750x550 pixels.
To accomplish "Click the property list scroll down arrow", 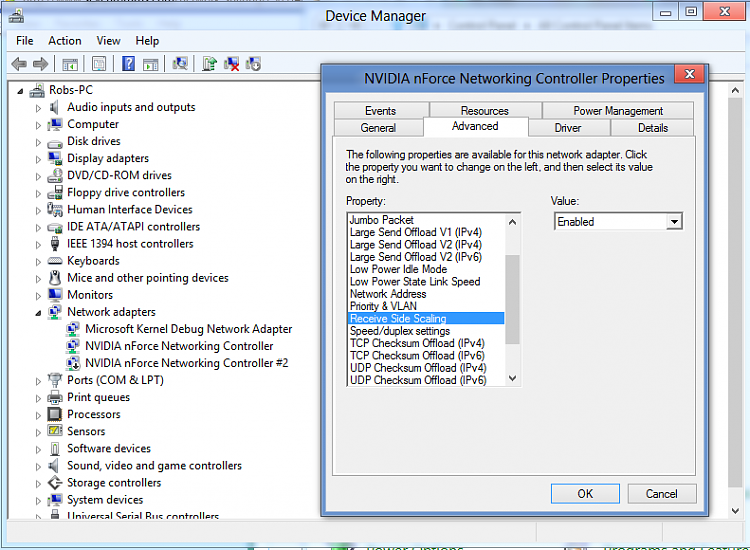I will [512, 378].
